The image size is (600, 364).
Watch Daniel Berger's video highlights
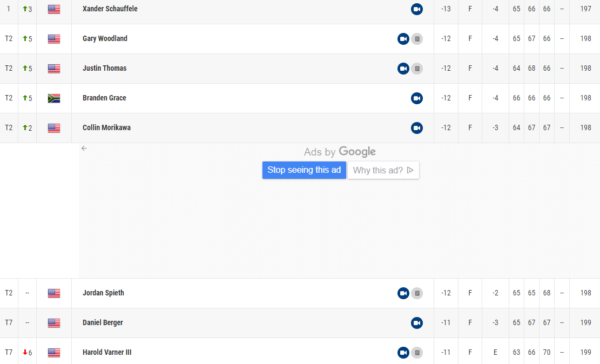click(416, 323)
